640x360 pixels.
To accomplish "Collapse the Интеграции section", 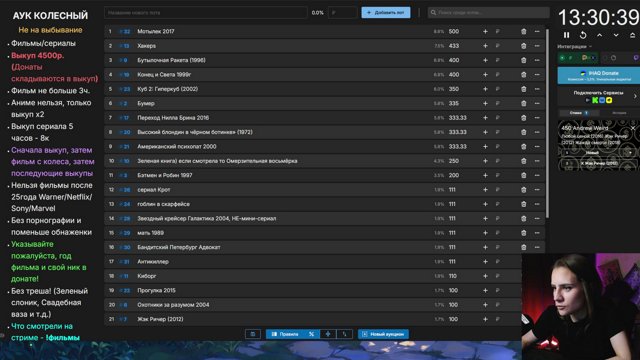I will pos(575,47).
